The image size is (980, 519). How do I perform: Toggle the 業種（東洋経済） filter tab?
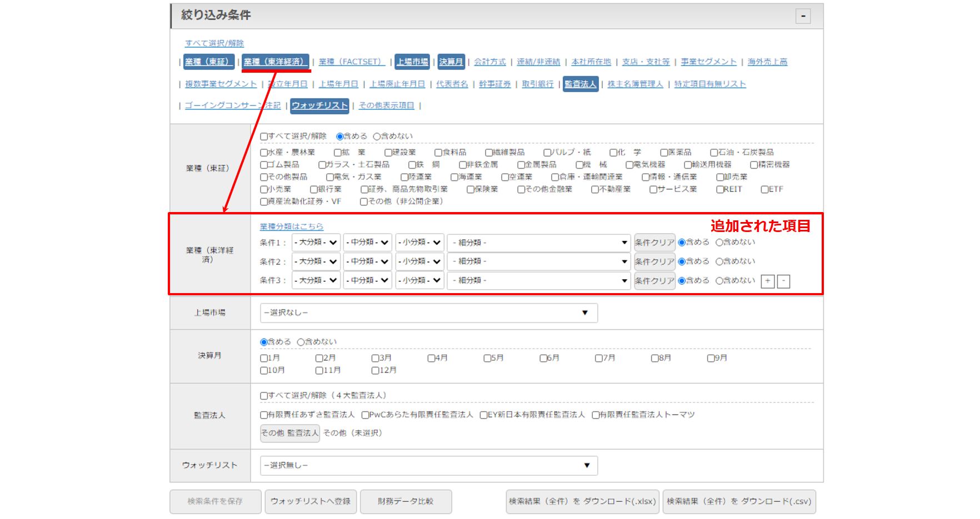(x=274, y=62)
